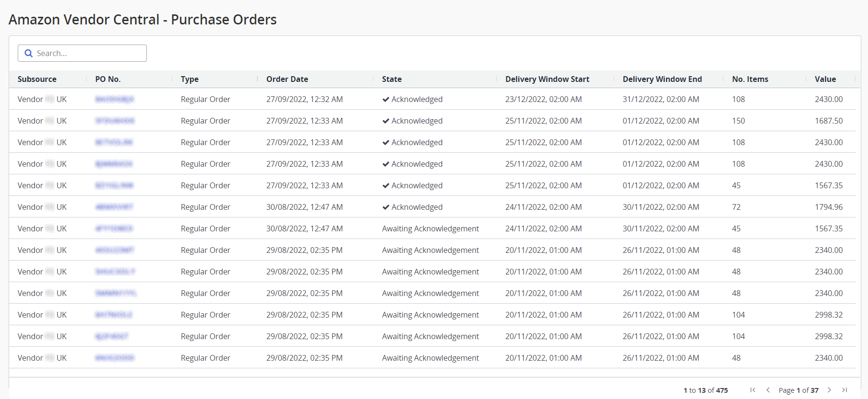Sort by No. Items column header
Screen dimensions: 868x399
pos(750,79)
